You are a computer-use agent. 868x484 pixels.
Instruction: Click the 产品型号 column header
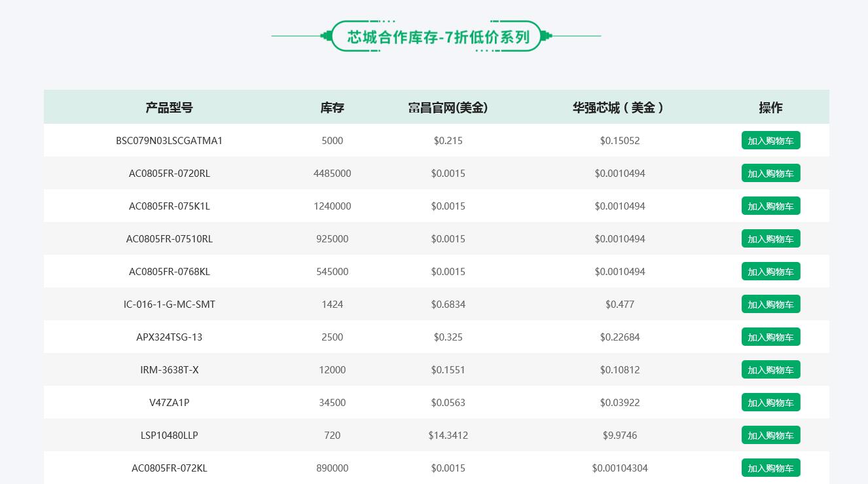coord(169,107)
